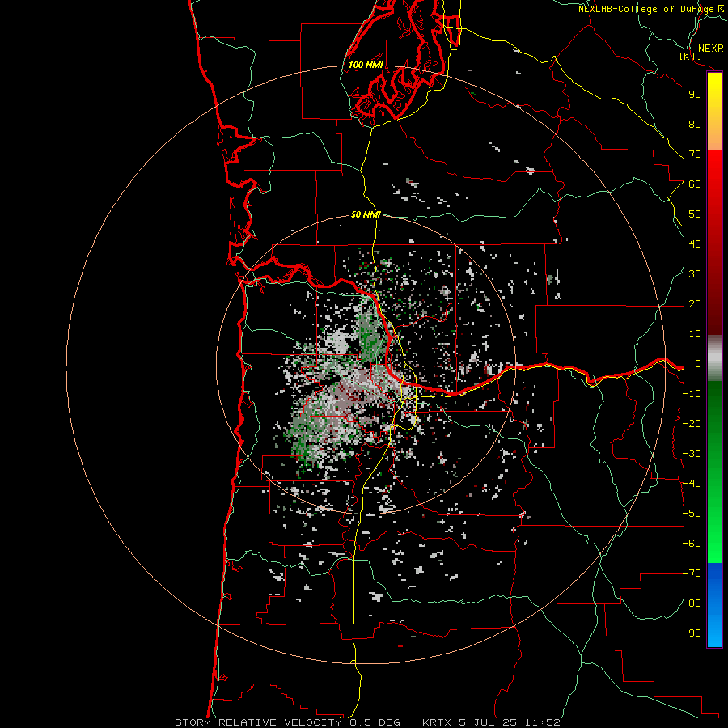Click the -70 value on the velocity scale
728x728 pixels.
point(692,574)
